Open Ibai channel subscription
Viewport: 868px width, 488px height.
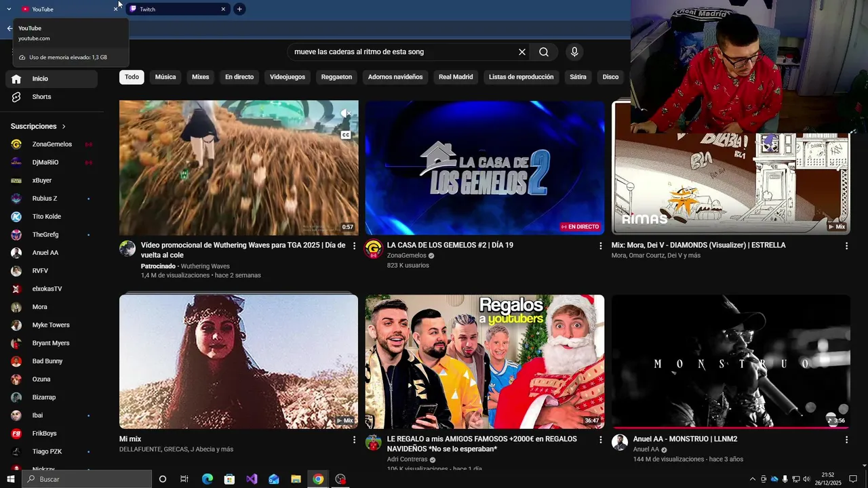pyautogui.click(x=52, y=415)
